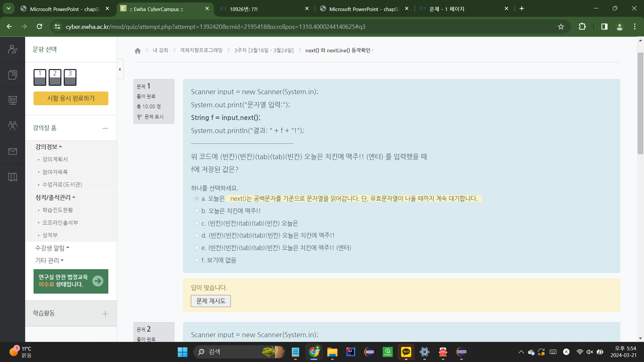The width and height of the screenshot is (644, 362).
Task: Bookmark this page with star icon
Action: [561, 26]
